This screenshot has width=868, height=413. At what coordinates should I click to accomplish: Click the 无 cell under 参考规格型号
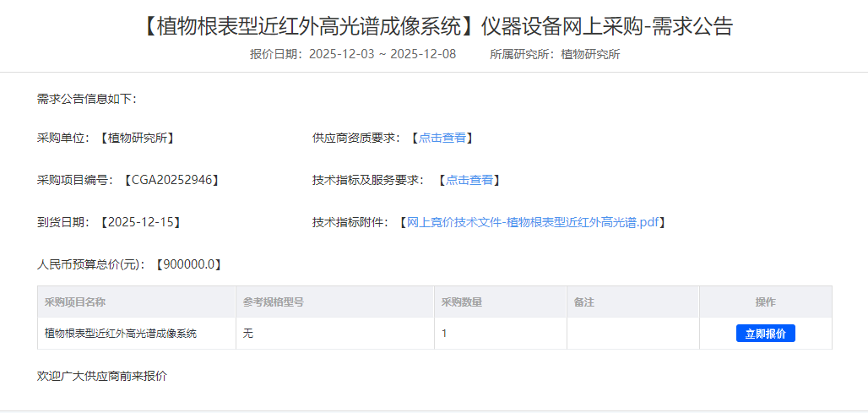pyautogui.click(x=248, y=334)
